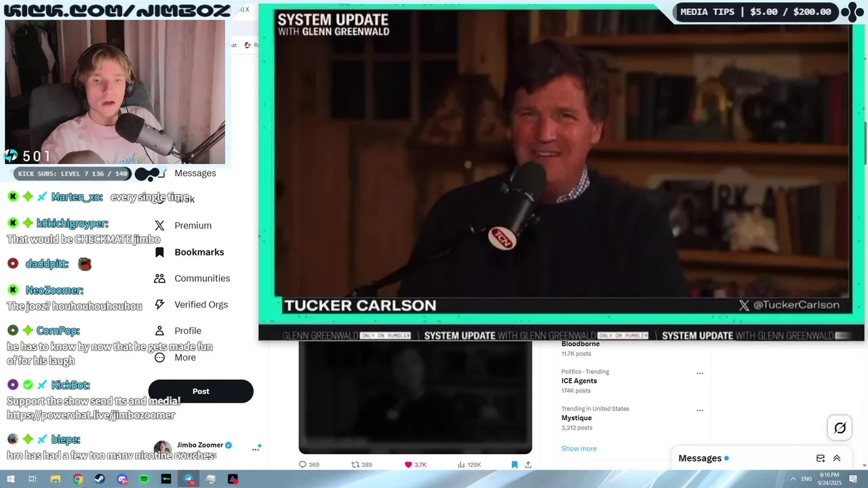The image size is (868, 488).
Task: Click the Jimbo Zoomer profile avatar
Action: tap(162, 449)
